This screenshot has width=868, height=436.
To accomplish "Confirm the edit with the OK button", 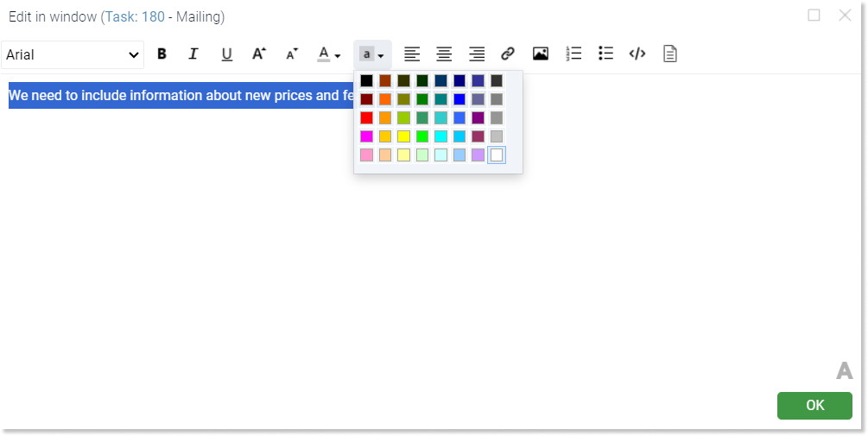I will [x=814, y=406].
